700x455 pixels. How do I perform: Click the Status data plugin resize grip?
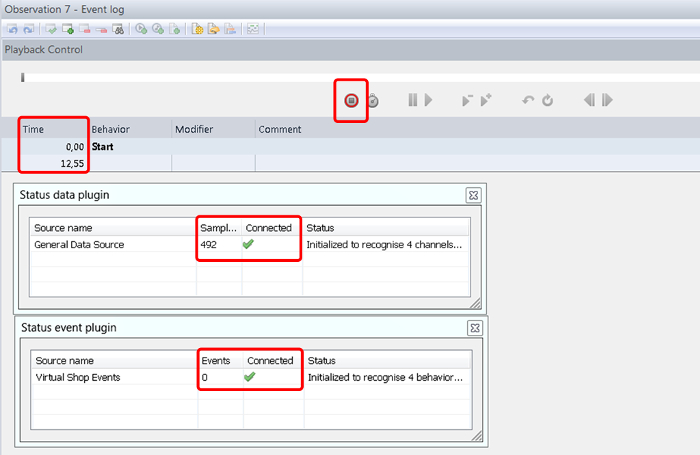pos(475,303)
